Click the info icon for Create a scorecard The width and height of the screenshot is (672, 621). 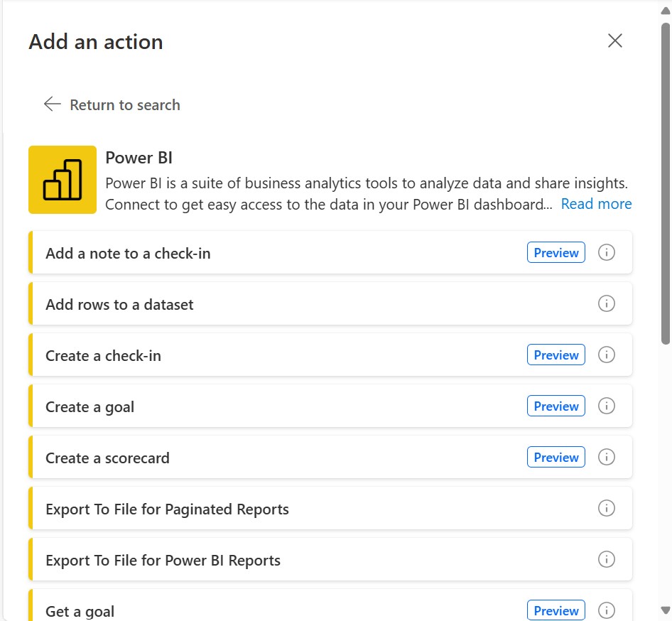pyautogui.click(x=607, y=457)
